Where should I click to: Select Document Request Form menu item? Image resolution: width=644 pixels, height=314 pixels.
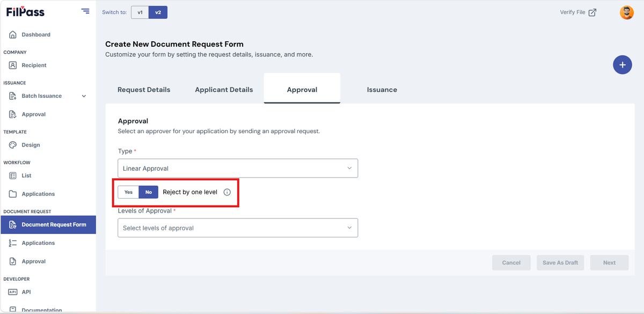(48, 225)
